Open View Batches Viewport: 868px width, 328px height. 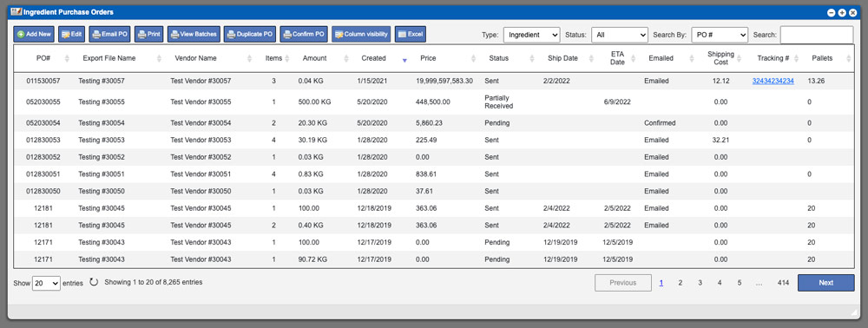(194, 35)
